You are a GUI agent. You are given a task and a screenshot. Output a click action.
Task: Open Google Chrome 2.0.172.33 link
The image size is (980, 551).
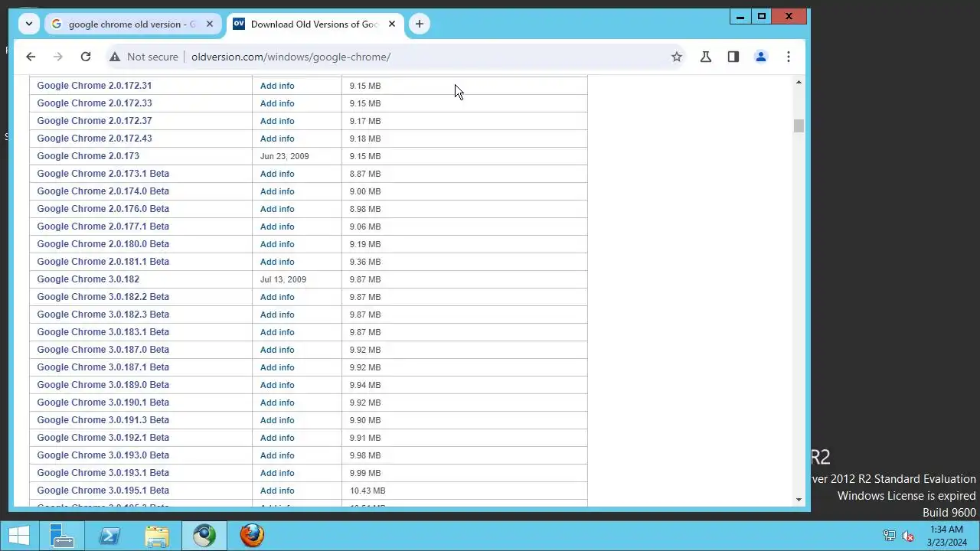click(x=94, y=103)
